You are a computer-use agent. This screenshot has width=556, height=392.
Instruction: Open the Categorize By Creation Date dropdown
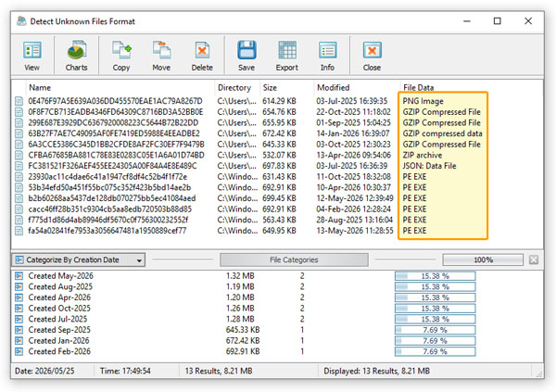pyautogui.click(x=79, y=260)
